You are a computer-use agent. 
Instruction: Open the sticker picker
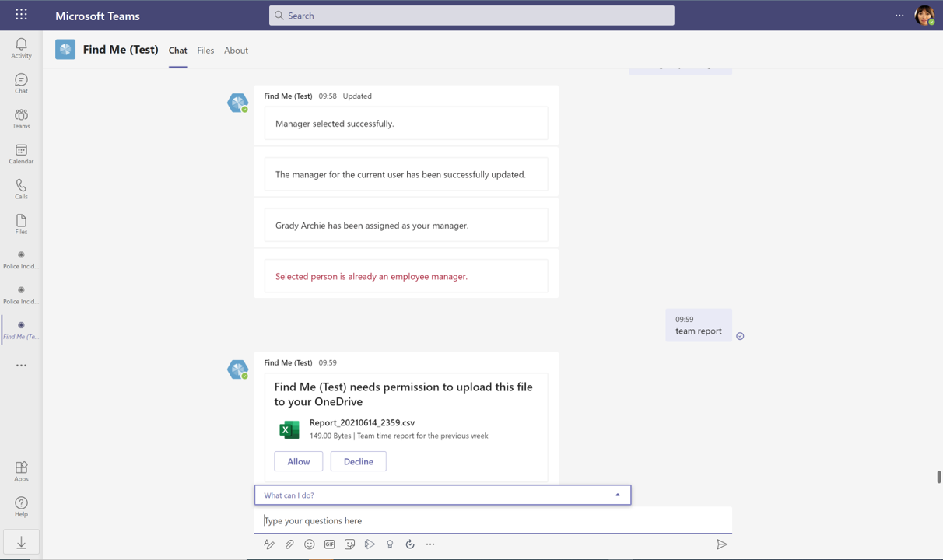coord(350,544)
